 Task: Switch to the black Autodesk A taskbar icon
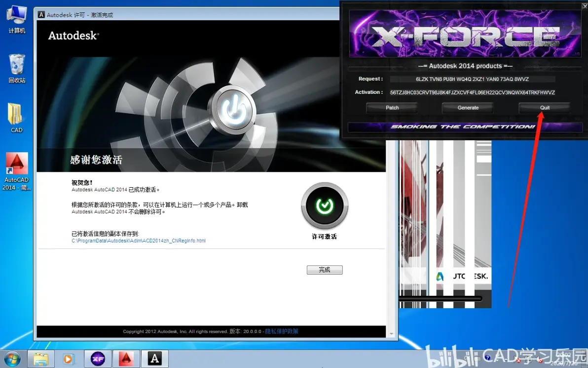pyautogui.click(x=154, y=359)
